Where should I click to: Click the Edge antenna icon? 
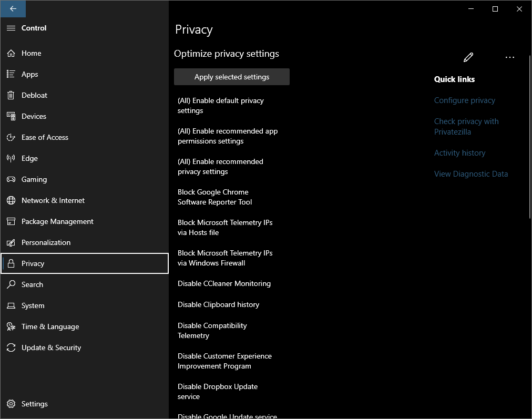[x=11, y=158]
